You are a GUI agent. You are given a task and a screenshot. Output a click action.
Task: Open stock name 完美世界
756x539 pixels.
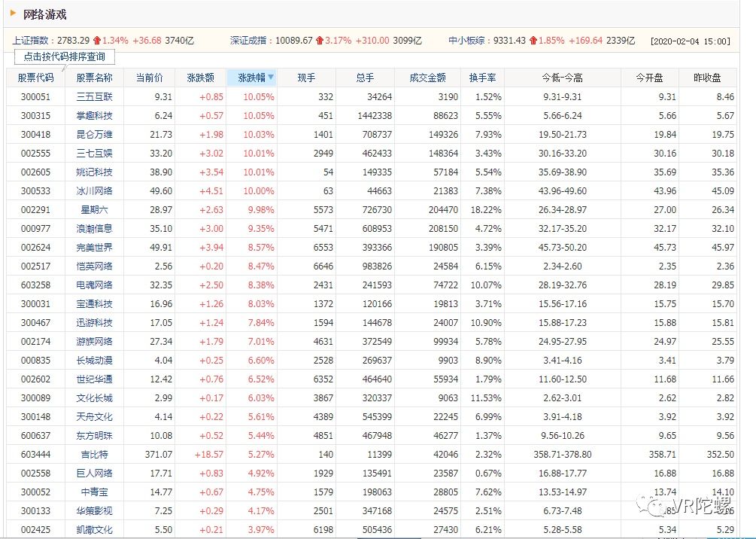pos(95,247)
